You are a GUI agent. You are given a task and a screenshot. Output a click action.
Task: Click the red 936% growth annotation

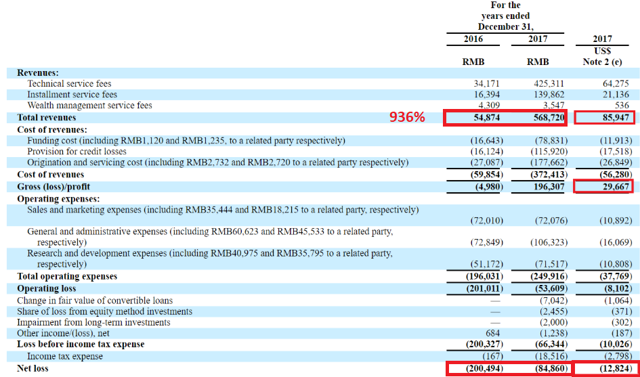[x=407, y=118]
